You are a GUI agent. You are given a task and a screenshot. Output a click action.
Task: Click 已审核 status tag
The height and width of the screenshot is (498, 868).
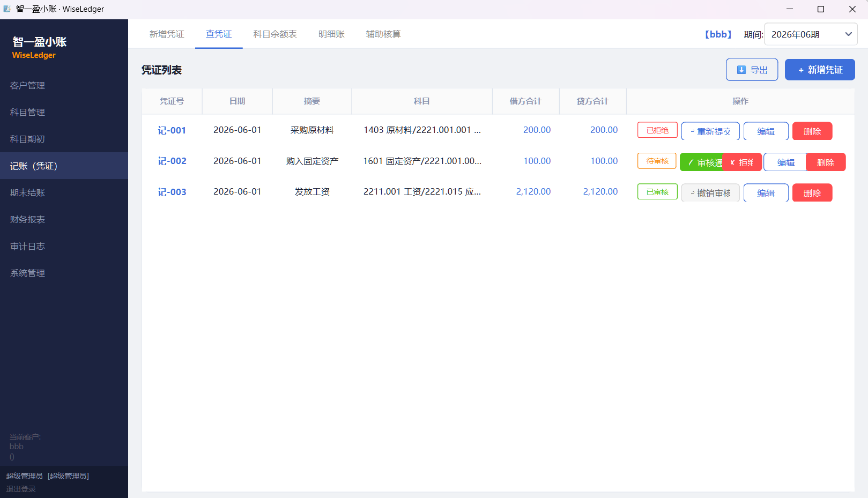(657, 191)
